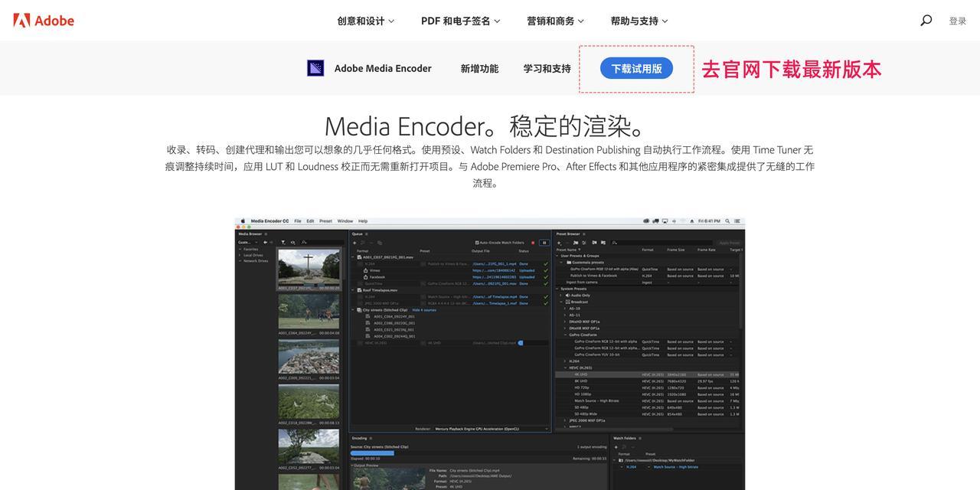The height and width of the screenshot is (490, 980).
Task: Click the Adobe Media Encoder product icon
Action: coord(315,68)
